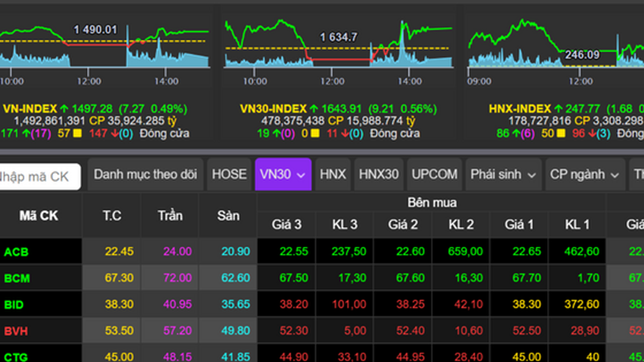This screenshot has width=644, height=362.
Task: Sort by the T.C column header
Action: 112,216
